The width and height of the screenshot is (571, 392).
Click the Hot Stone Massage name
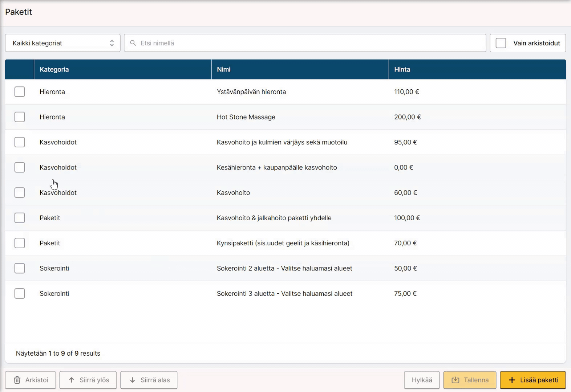(x=246, y=117)
